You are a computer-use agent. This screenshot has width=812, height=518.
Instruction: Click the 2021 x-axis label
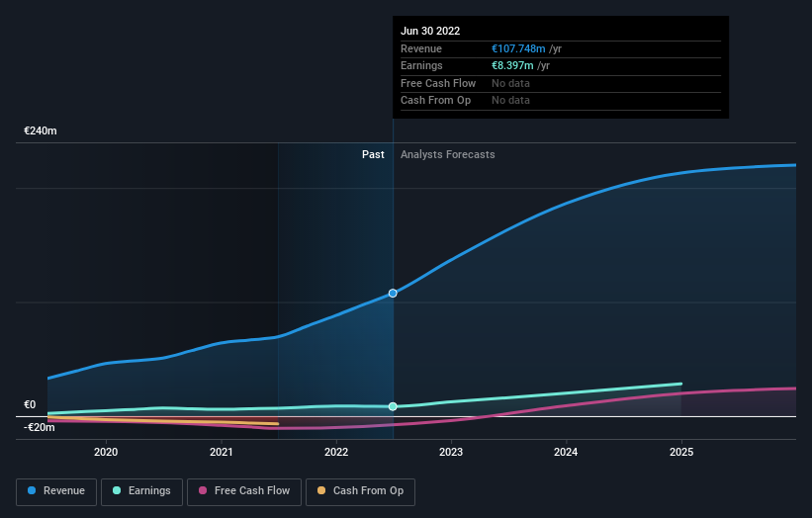pyautogui.click(x=222, y=453)
